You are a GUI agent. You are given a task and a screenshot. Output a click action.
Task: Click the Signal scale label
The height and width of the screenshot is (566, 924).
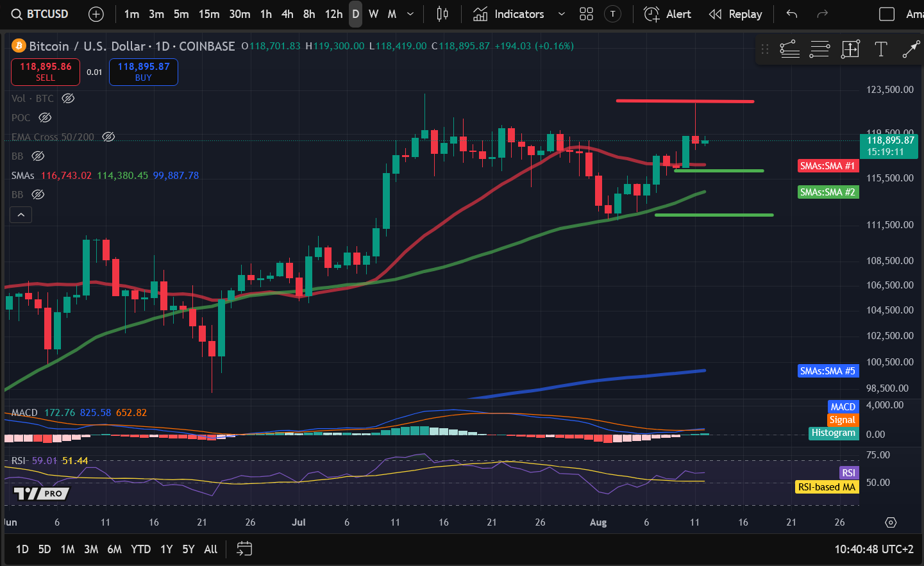pyautogui.click(x=842, y=420)
